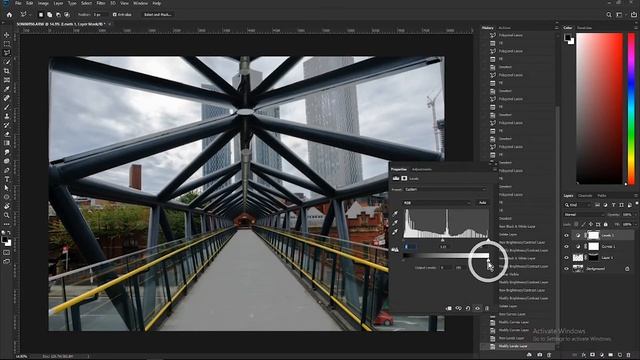Select the Curves 1 layer mask thumbnail
Viewport: 640px width, 360px height.
(593, 247)
